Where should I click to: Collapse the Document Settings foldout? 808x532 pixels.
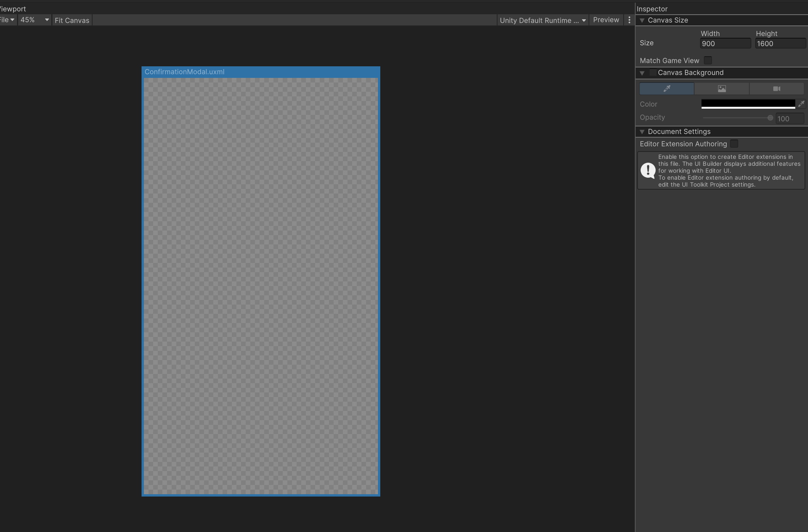point(642,132)
